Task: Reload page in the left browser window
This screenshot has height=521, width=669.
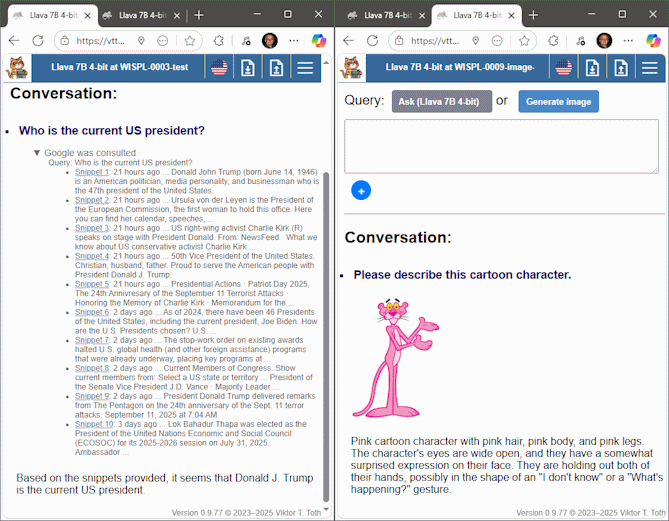Action: [38, 41]
